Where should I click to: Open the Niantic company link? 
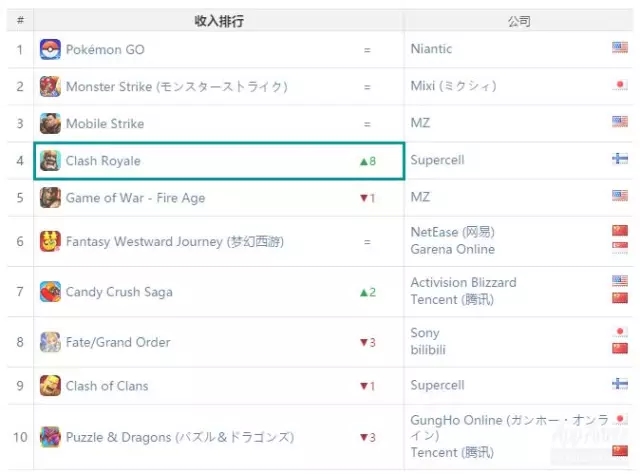[x=431, y=49]
